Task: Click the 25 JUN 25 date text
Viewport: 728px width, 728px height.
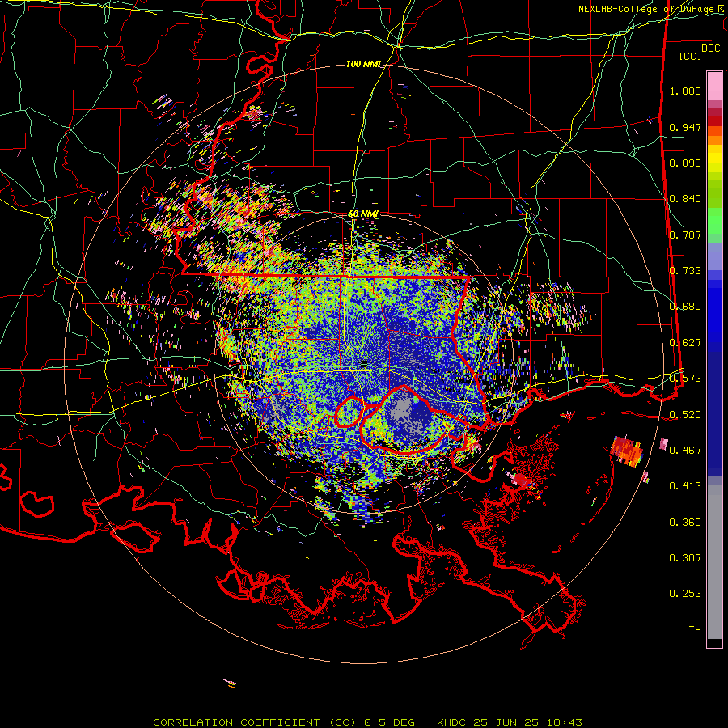Action: pyautogui.click(x=506, y=722)
